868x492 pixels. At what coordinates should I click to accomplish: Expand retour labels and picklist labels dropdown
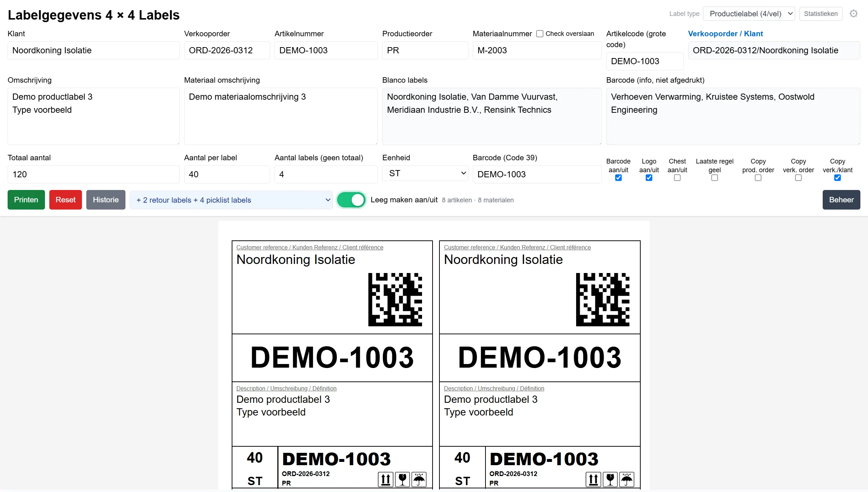click(231, 200)
